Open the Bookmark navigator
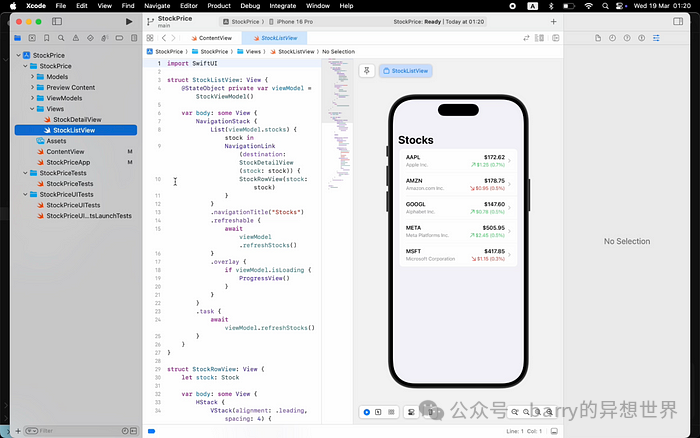The image size is (700, 438). click(46, 38)
